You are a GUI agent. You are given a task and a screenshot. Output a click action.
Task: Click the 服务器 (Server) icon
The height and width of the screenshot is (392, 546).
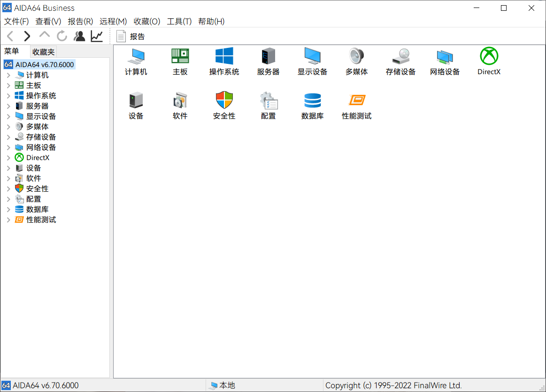[x=268, y=61]
